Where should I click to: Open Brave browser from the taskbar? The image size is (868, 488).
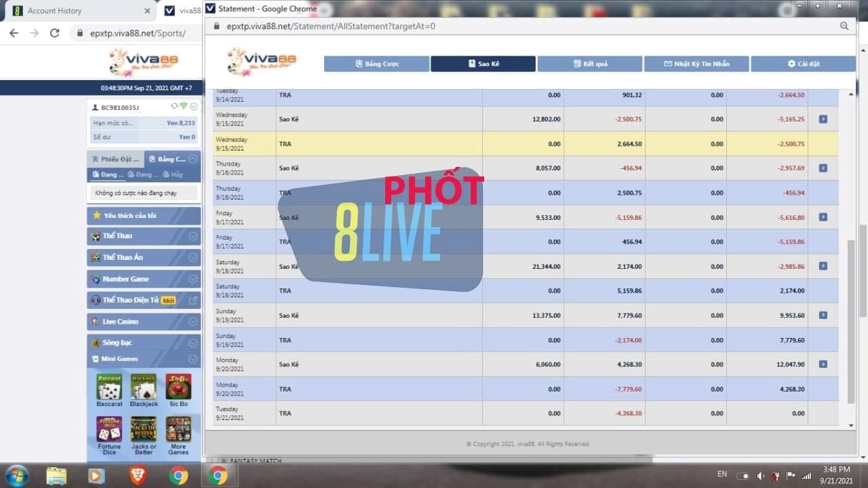pyautogui.click(x=138, y=475)
